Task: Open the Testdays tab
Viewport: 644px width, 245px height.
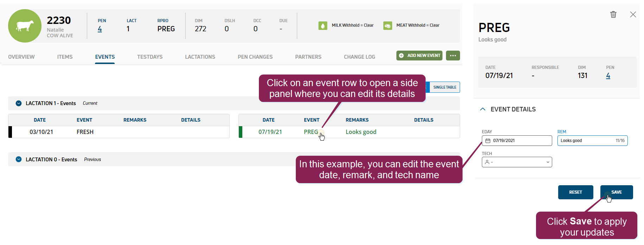Action: [x=150, y=57]
